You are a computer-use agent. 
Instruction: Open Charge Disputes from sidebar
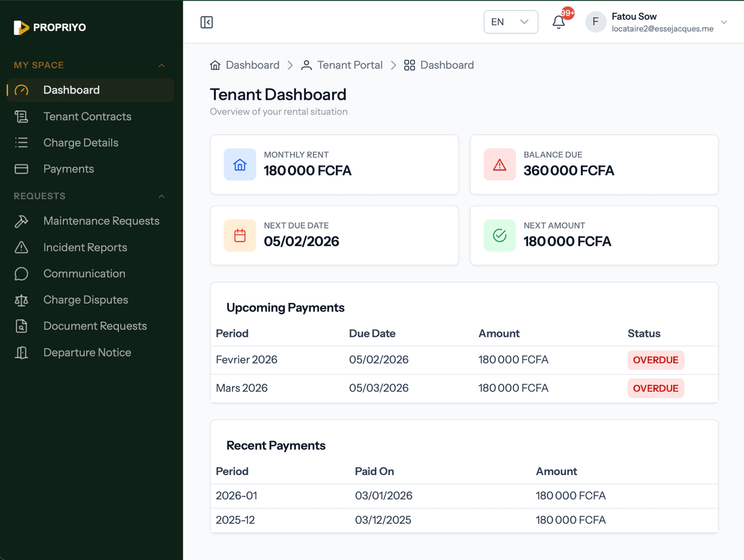86,300
